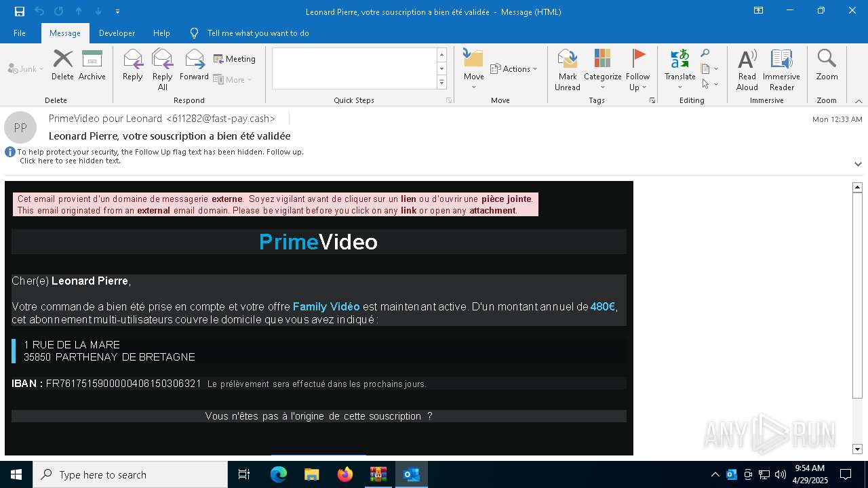
Task: Open Immersive Reader
Action: pos(781,69)
